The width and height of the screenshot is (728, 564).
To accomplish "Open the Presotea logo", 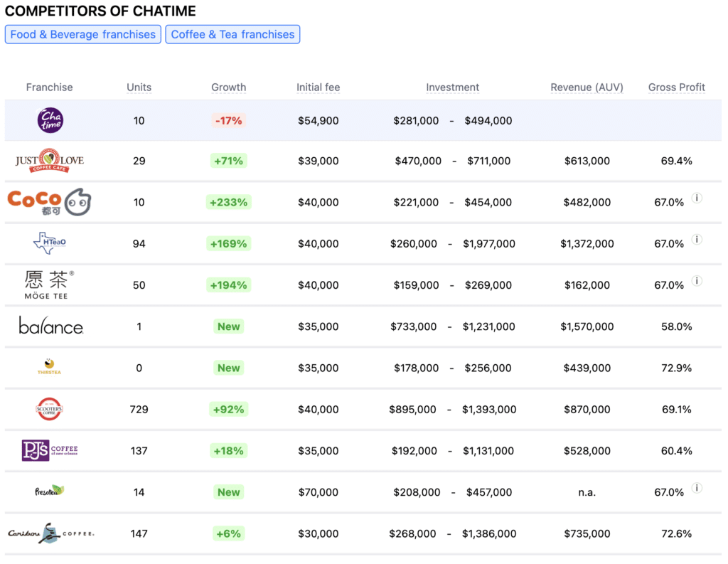I will pos(50,491).
